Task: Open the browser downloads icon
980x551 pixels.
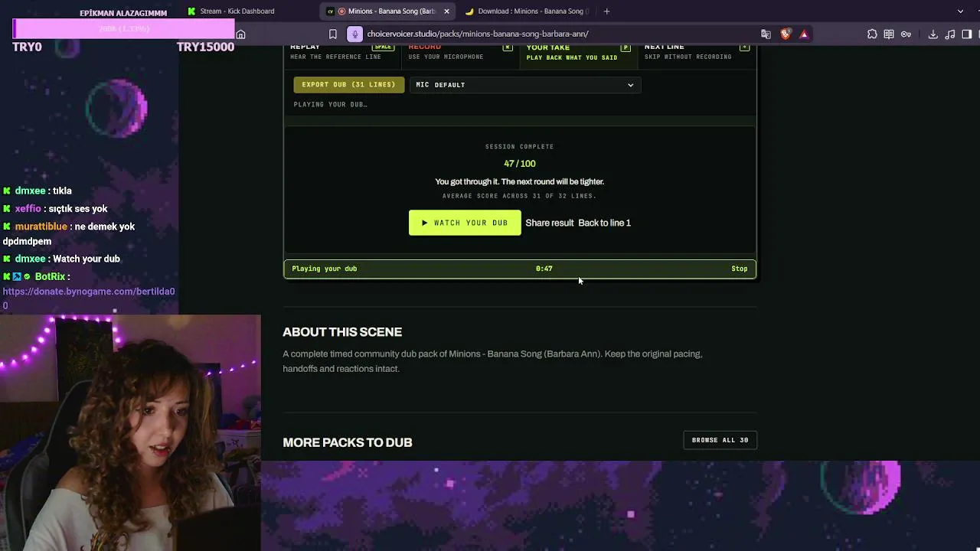Action: (933, 34)
